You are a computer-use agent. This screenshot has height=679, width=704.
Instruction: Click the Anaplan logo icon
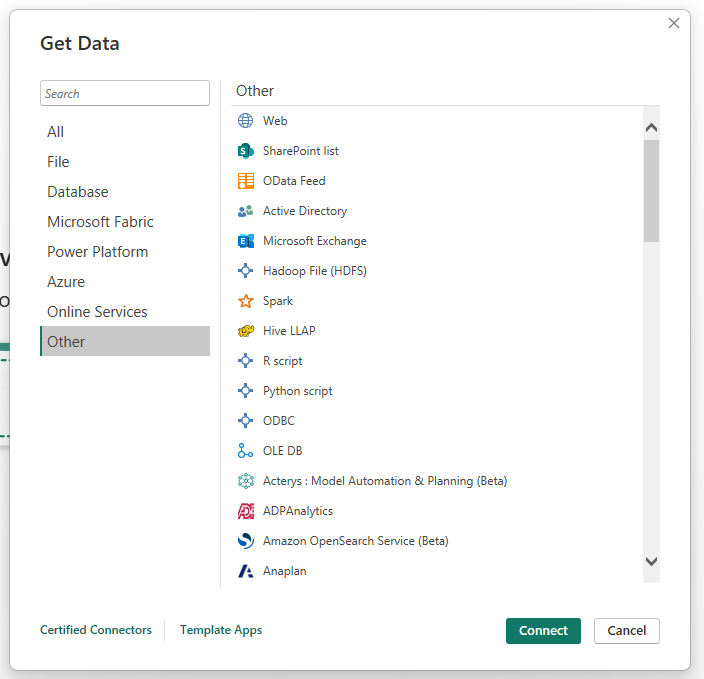(246, 571)
